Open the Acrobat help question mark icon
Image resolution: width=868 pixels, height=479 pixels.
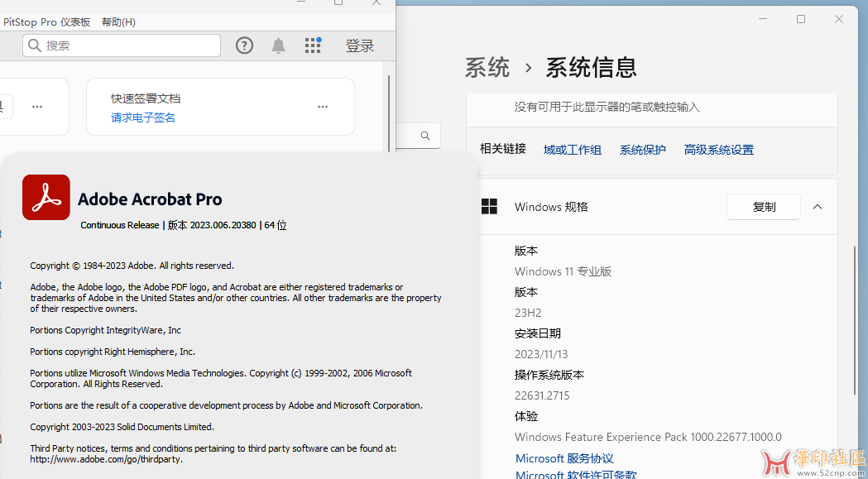(x=244, y=46)
